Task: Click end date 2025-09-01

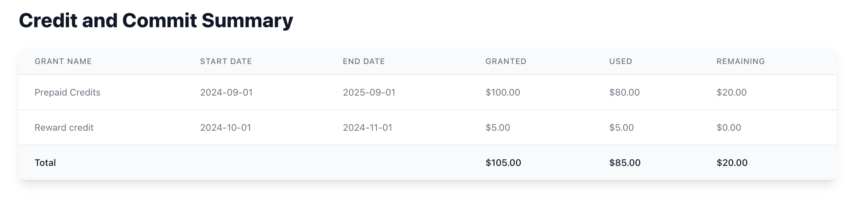Action: pyautogui.click(x=369, y=93)
